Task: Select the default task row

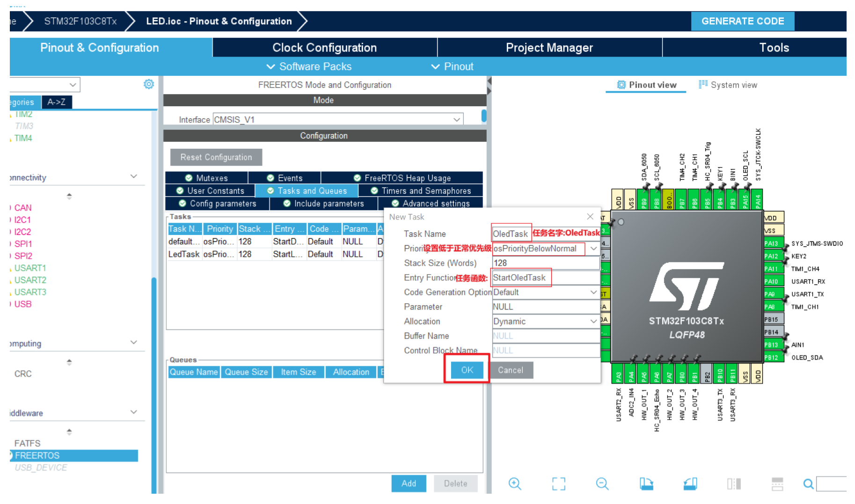Action: pos(275,241)
